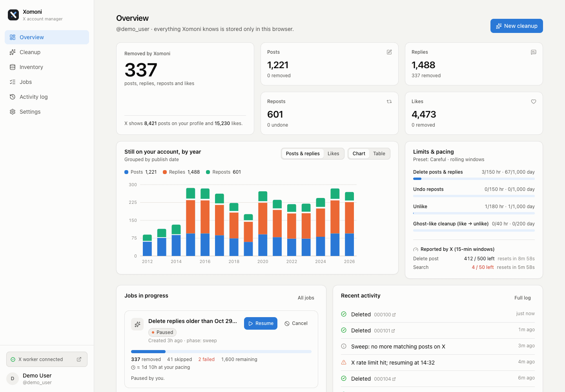This screenshot has height=392, width=565.
Task: Click the Reposts card repost icon
Action: pos(389,102)
